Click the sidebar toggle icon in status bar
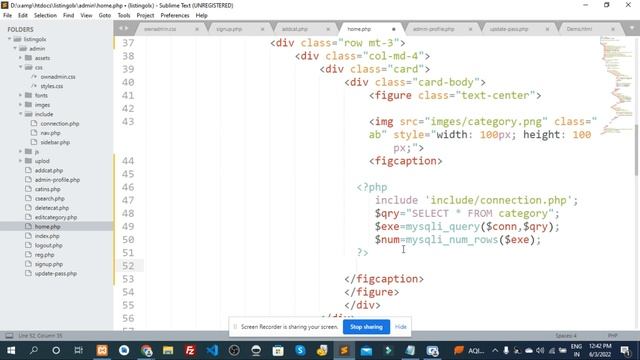Screen dimensions: 640x360 9,336
